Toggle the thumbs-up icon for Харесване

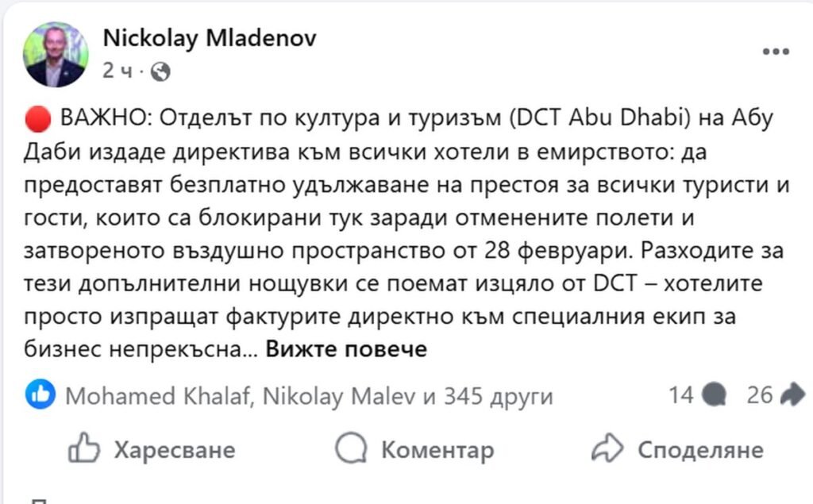coord(84,450)
